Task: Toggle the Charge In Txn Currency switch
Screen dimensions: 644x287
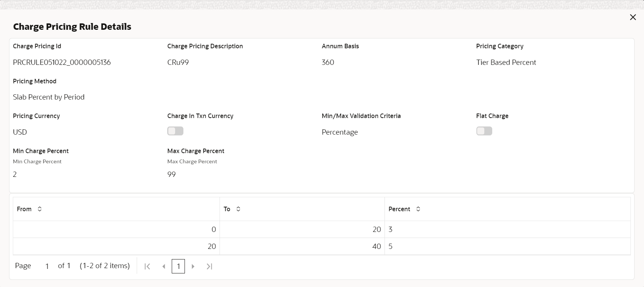Action: coord(175,131)
